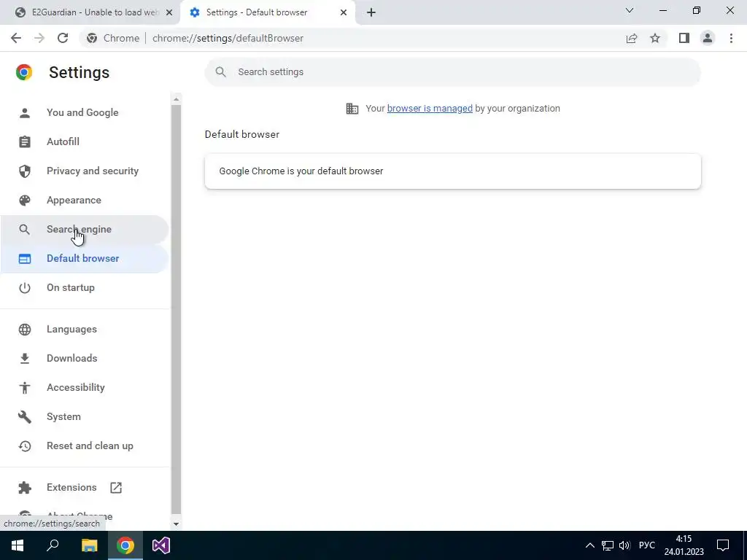Click the palette icon beside Appearance
The width and height of the screenshot is (747, 560).
(x=25, y=200)
